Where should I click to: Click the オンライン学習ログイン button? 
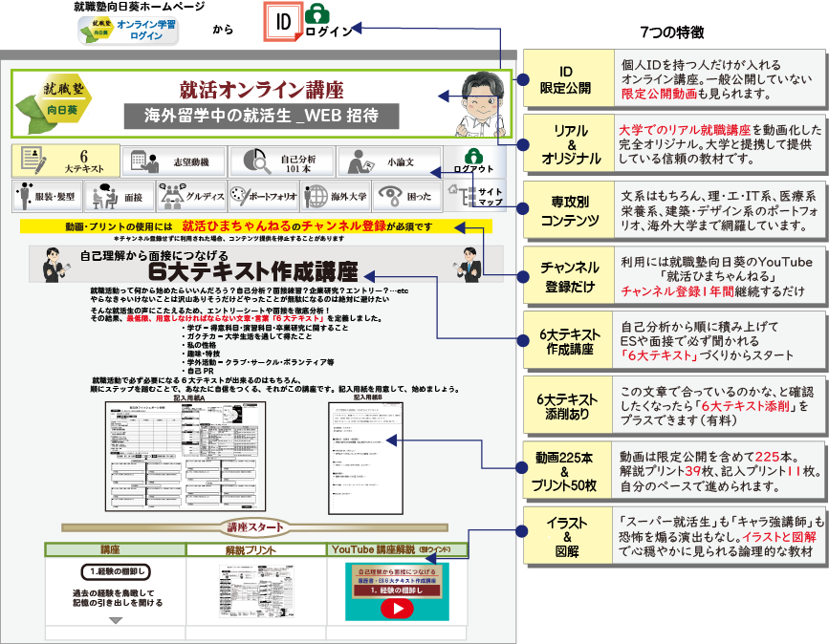[x=129, y=31]
